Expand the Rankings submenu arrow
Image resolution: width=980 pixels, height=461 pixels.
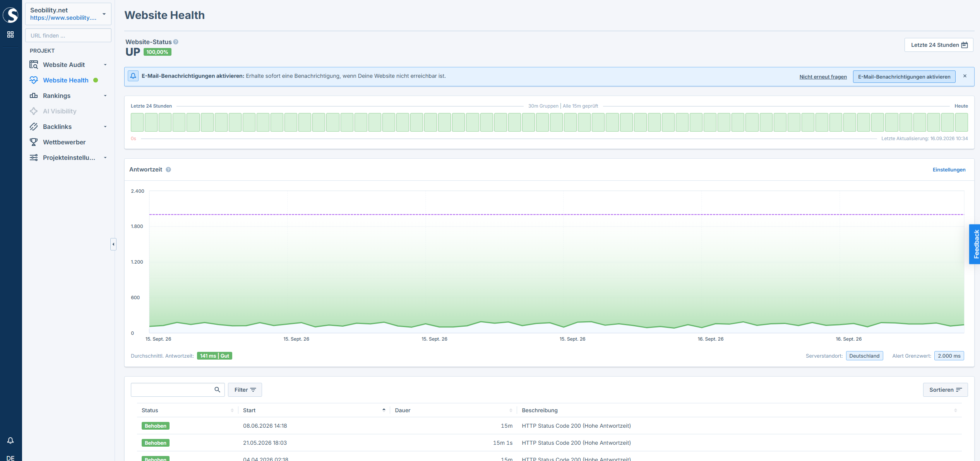click(105, 96)
